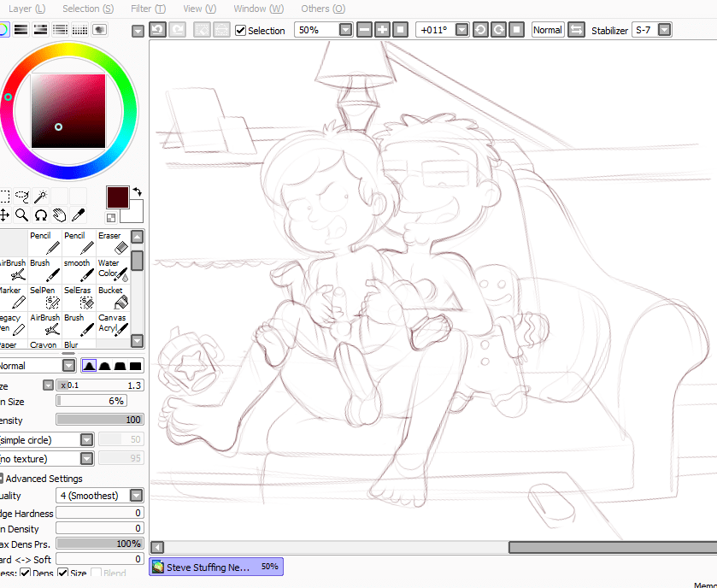Click the Density slider bar
This screenshot has height=588, width=717.
(99, 420)
